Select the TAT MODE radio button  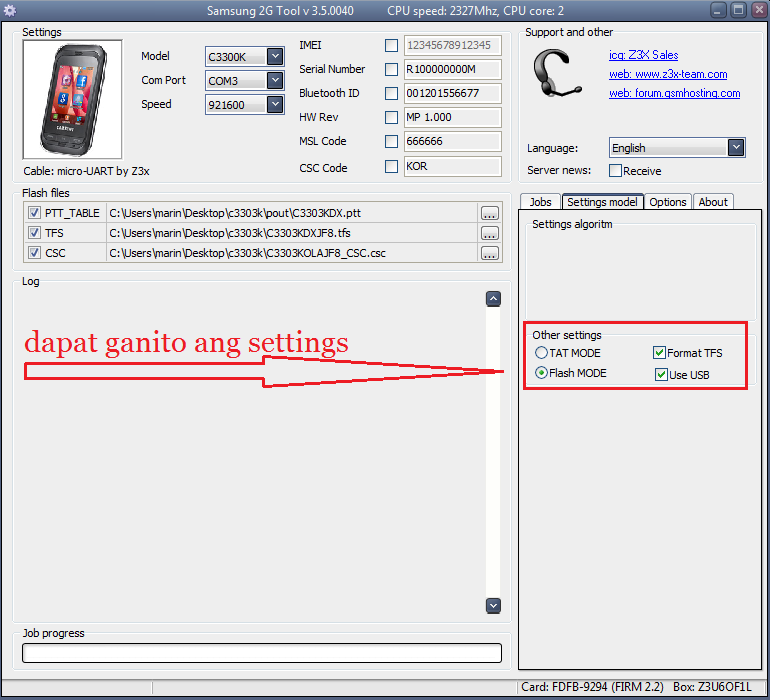541,353
